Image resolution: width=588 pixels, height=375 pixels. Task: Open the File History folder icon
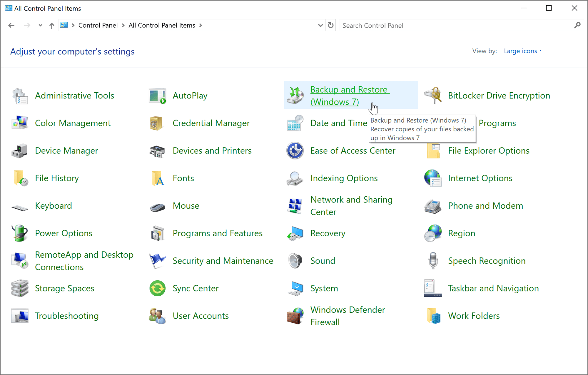[21, 178]
